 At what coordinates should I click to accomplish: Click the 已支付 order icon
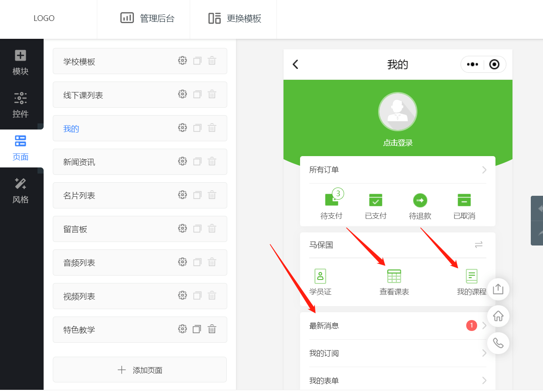[x=376, y=200]
